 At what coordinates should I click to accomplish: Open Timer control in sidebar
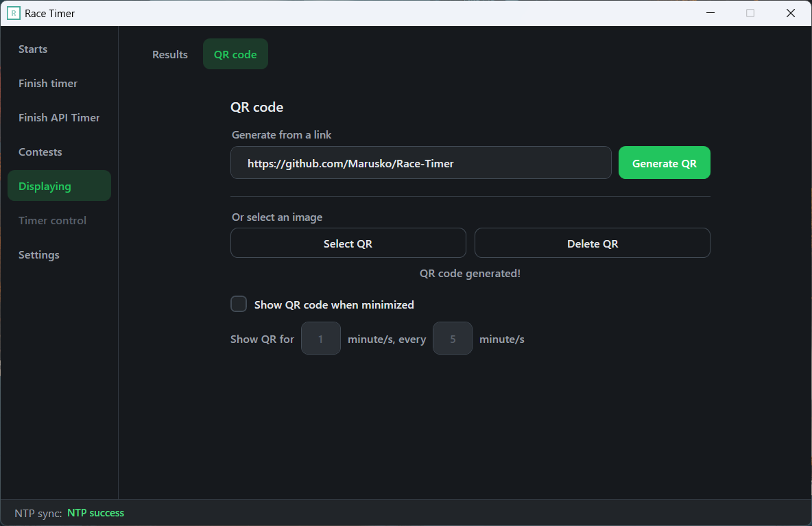coord(59,221)
